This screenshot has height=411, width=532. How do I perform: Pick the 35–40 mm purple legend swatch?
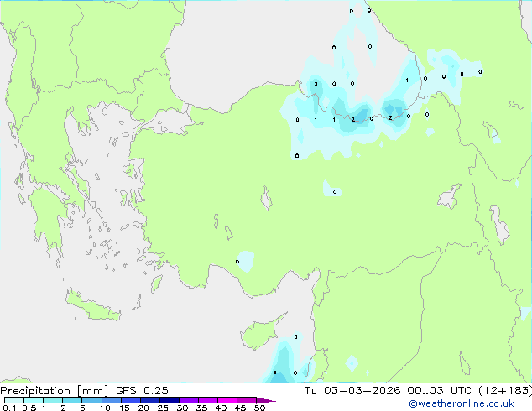207,400
